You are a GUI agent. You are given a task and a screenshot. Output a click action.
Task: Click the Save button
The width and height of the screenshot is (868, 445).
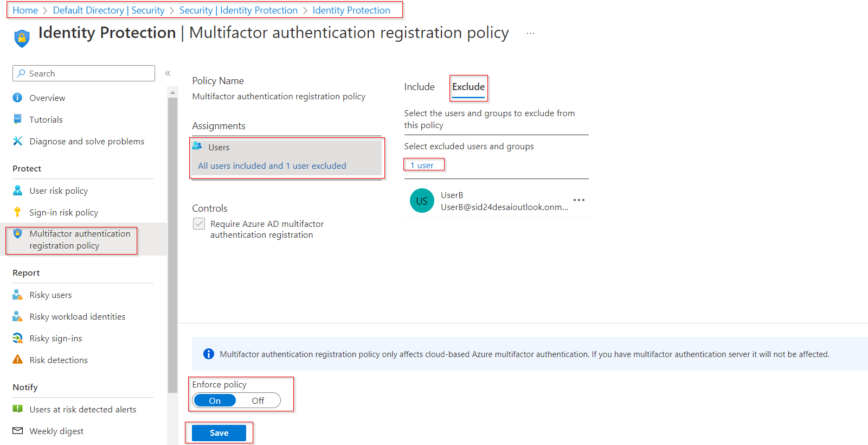point(219,433)
